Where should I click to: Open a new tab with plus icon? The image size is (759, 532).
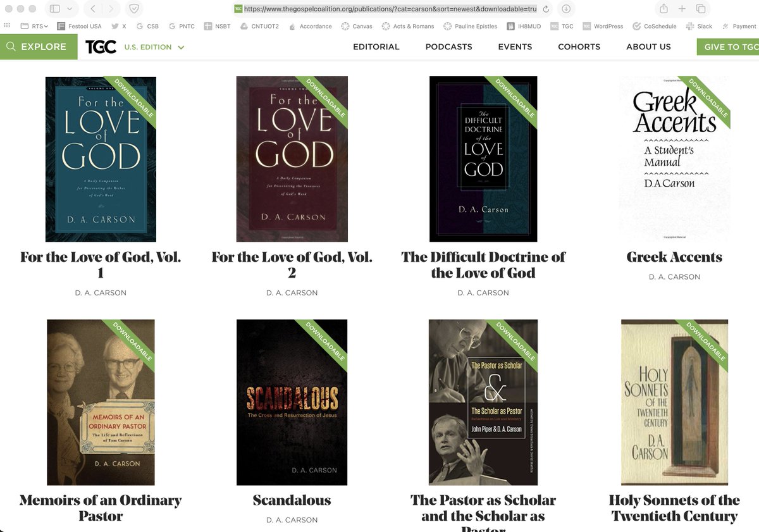click(682, 9)
